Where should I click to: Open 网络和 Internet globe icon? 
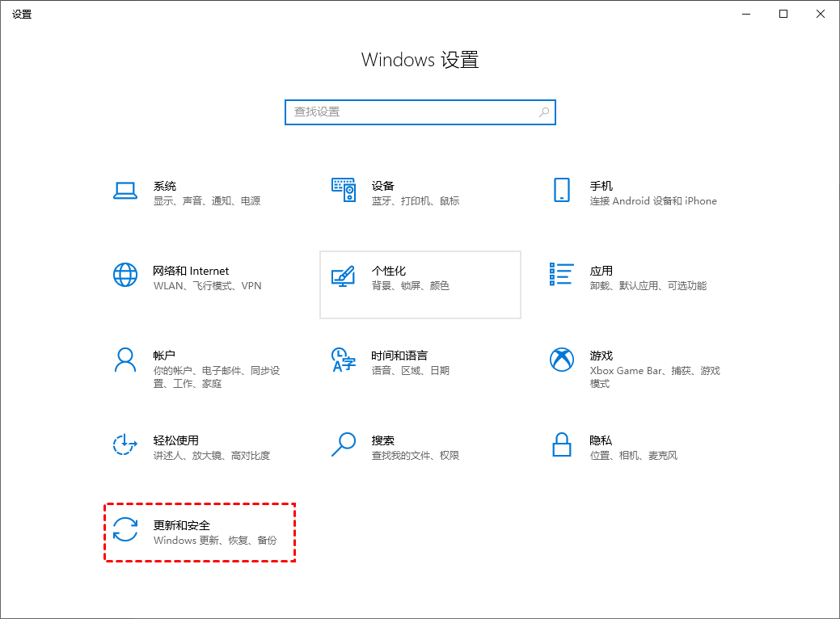pos(125,275)
